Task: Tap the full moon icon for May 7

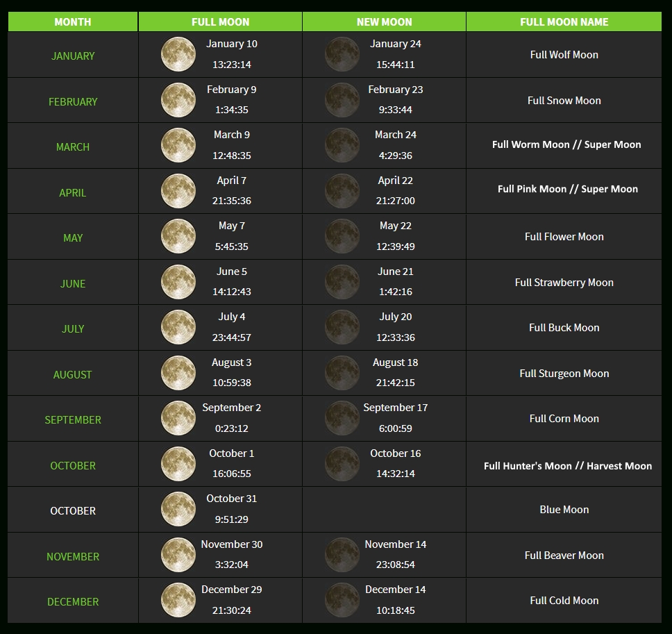Action: tap(178, 236)
